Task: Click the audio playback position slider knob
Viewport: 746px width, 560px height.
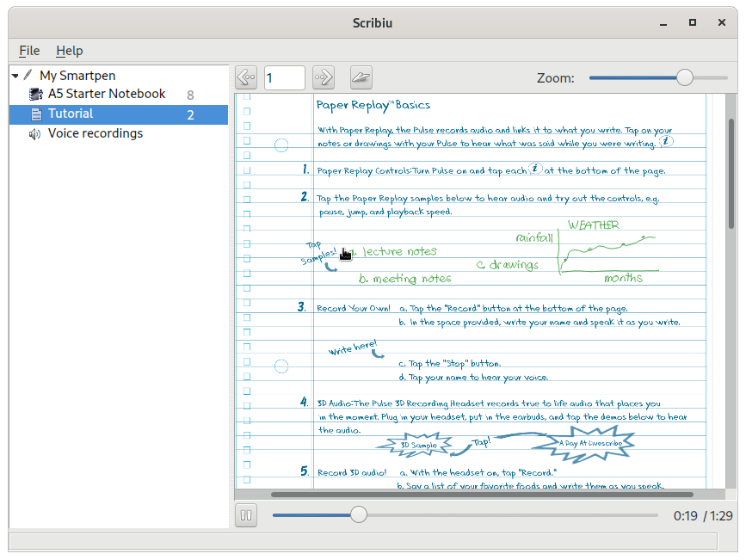Action: [359, 514]
